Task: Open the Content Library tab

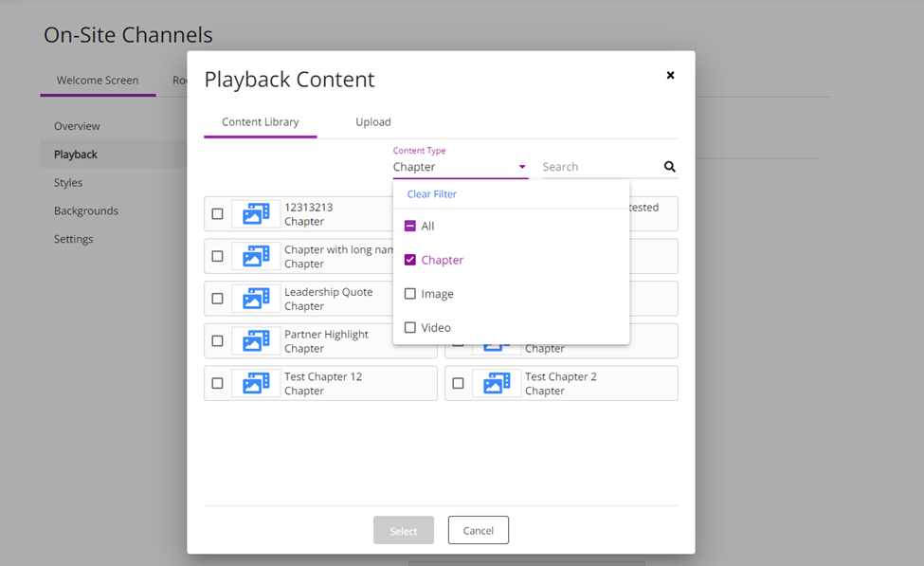Action: [x=260, y=122]
